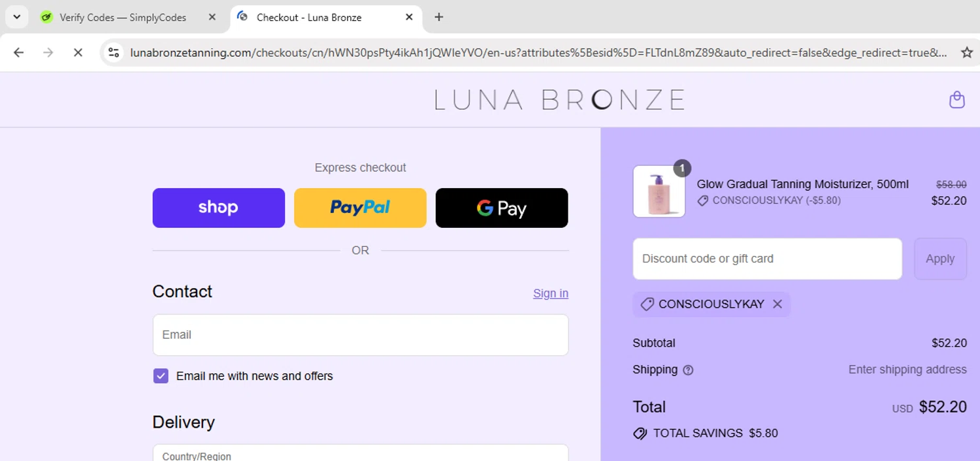Click the Delivery heading
This screenshot has width=980, height=461.
(184, 422)
